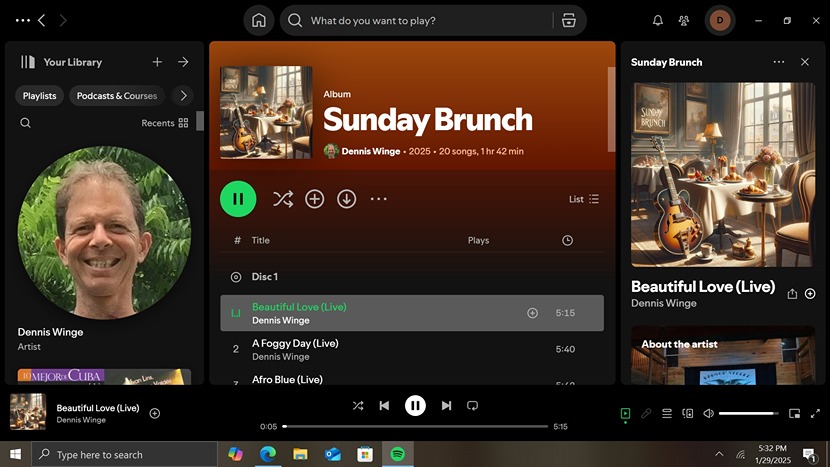This screenshot has height=467, width=830.
Task: Go to Spotify Home
Action: click(x=259, y=21)
